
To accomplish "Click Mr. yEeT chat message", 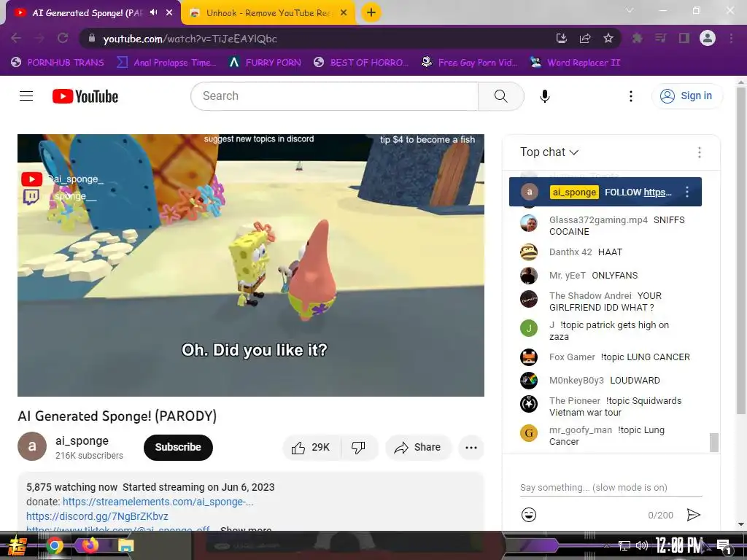I will (x=614, y=275).
